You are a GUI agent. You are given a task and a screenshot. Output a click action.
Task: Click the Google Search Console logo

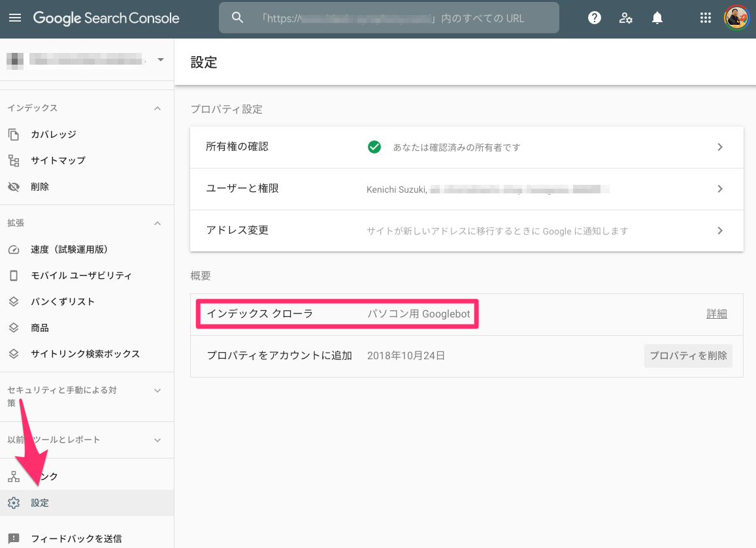pyautogui.click(x=106, y=18)
